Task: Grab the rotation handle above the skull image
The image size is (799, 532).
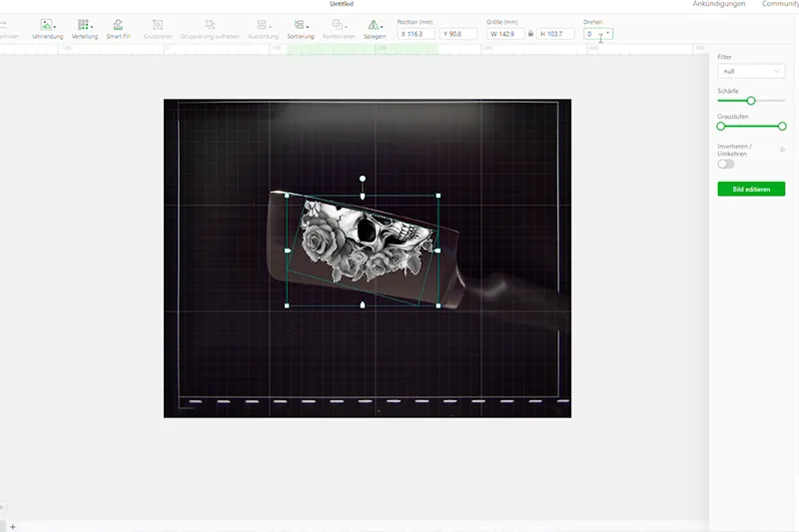Action: pos(363,179)
